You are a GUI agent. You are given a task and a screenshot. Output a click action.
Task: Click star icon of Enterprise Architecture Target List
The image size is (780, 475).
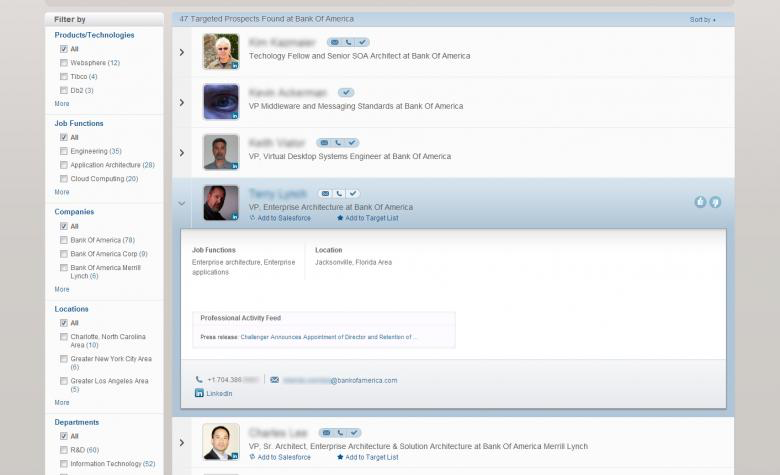click(340, 218)
